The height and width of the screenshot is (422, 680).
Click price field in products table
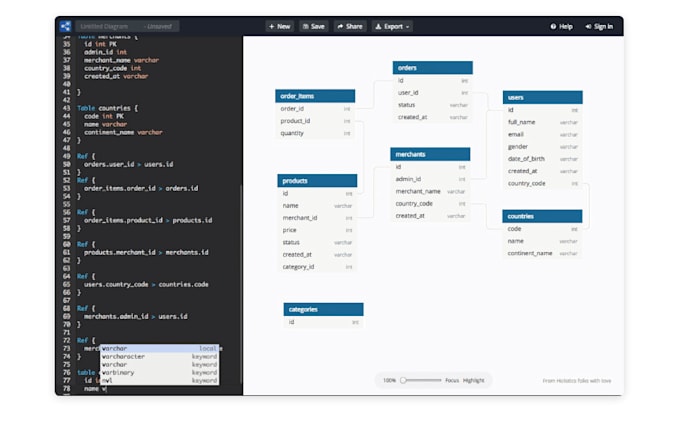click(x=317, y=230)
